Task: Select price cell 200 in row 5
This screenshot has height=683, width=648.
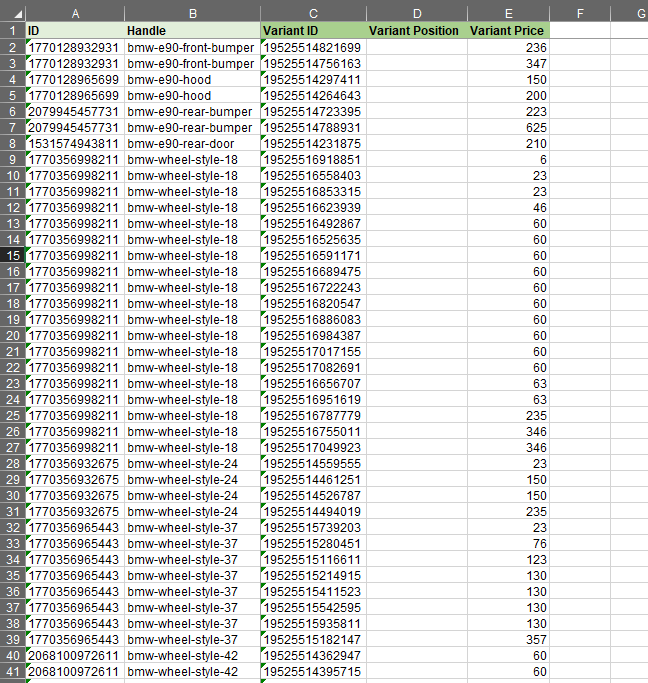Action: click(509, 96)
